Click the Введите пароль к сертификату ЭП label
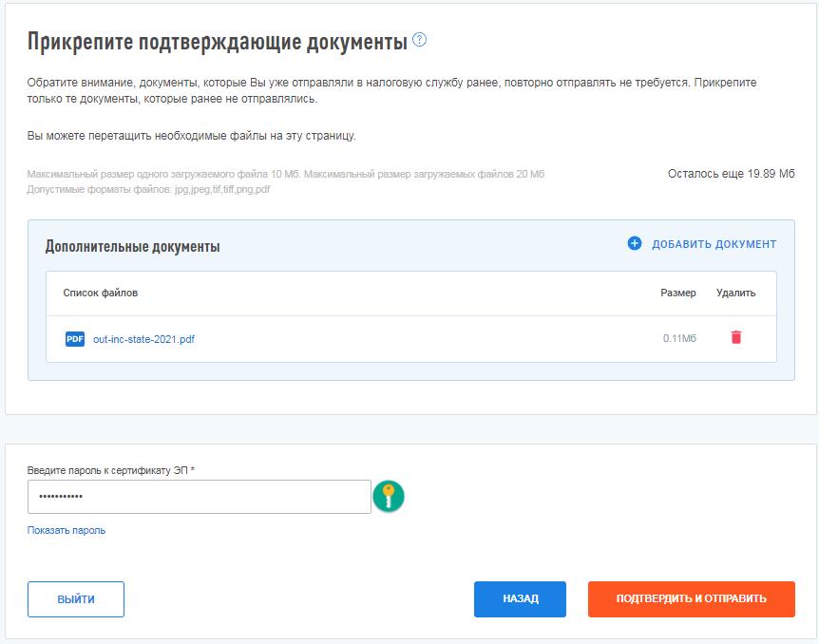This screenshot has width=819, height=644. click(x=110, y=470)
